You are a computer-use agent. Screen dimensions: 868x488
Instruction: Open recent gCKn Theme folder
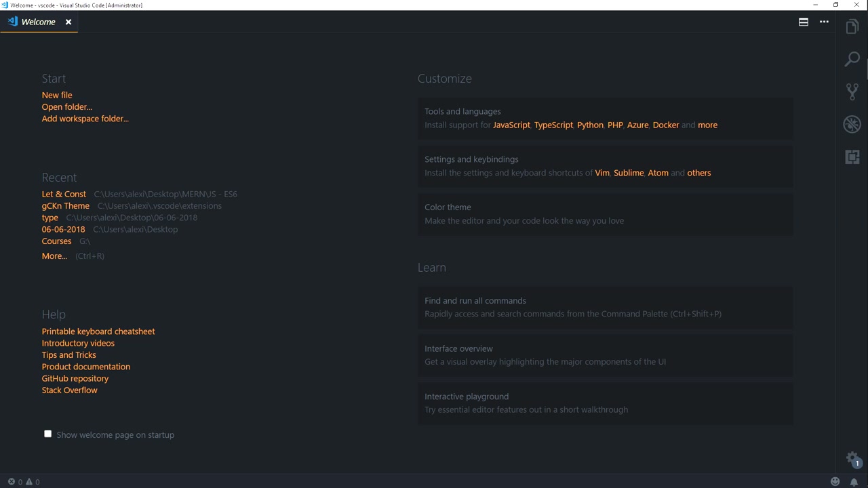[x=66, y=205]
